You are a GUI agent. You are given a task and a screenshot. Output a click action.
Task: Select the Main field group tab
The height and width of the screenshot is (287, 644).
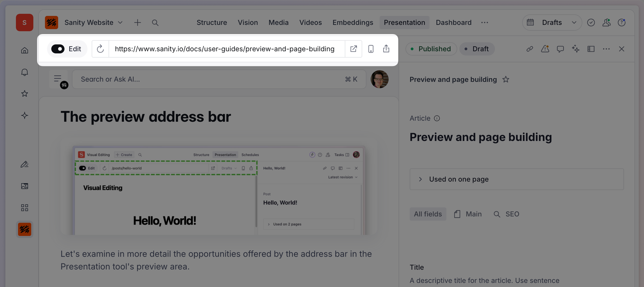pos(468,214)
